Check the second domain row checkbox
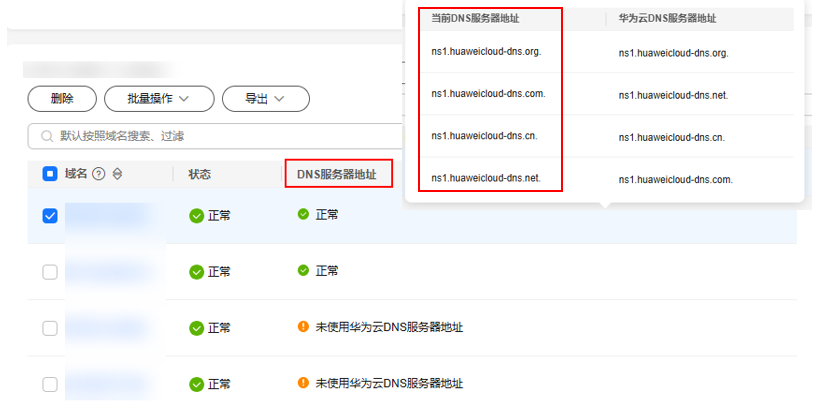The height and width of the screenshot is (413, 818). coord(50,272)
